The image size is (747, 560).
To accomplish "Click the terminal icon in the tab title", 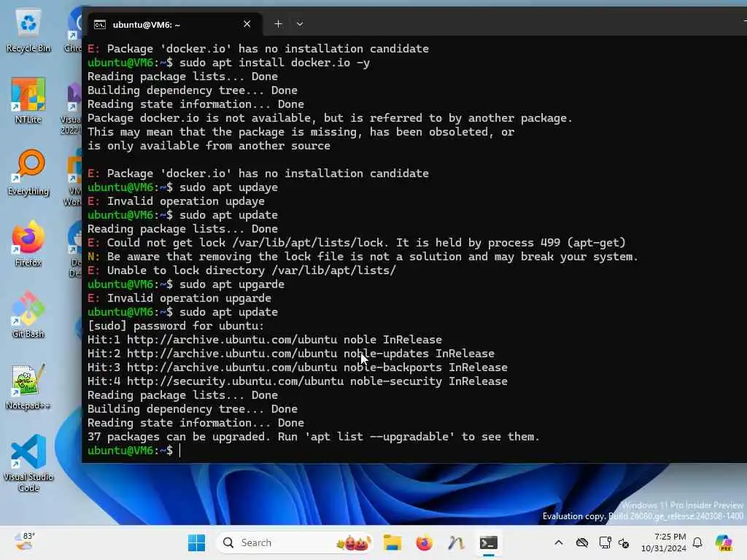I will point(99,24).
